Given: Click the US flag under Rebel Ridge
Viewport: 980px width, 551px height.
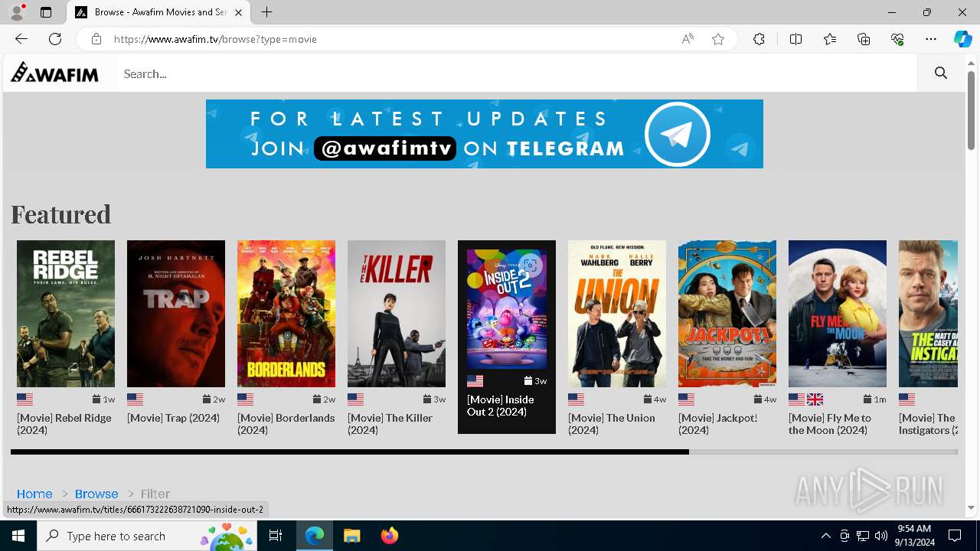Looking at the screenshot, I should click(25, 399).
